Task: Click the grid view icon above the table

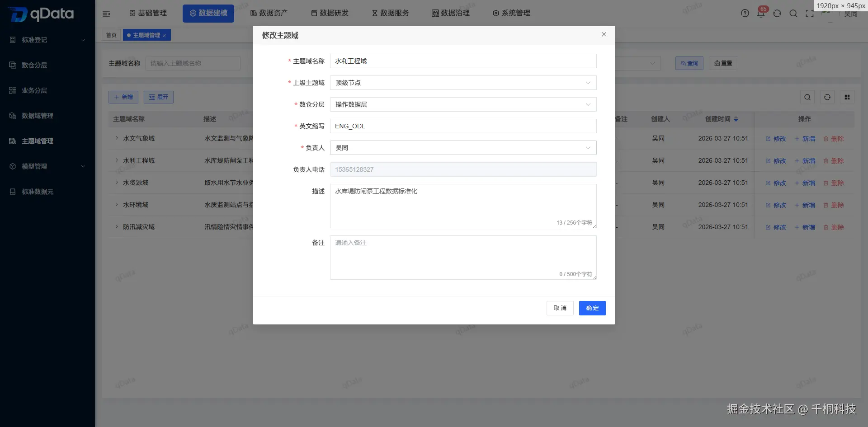Action: 847,97
